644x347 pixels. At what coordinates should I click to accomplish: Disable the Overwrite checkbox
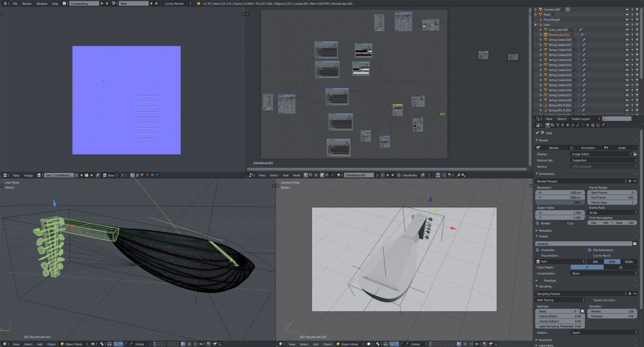pos(538,250)
